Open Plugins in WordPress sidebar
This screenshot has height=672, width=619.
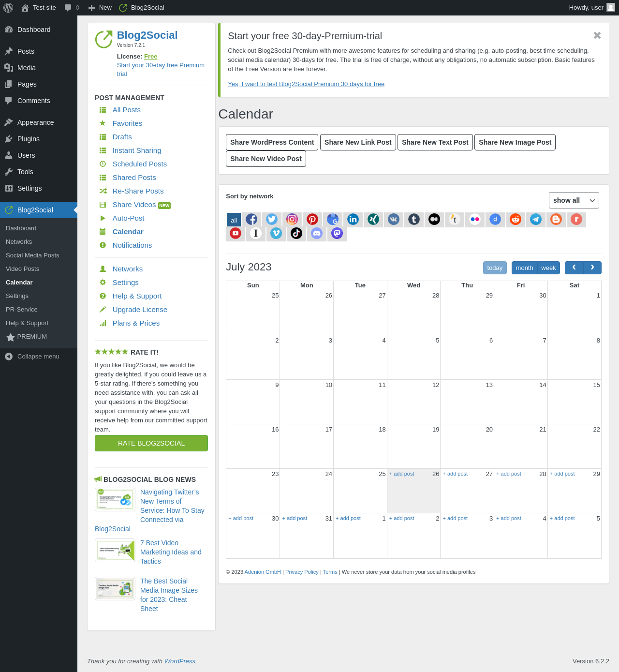(39, 139)
